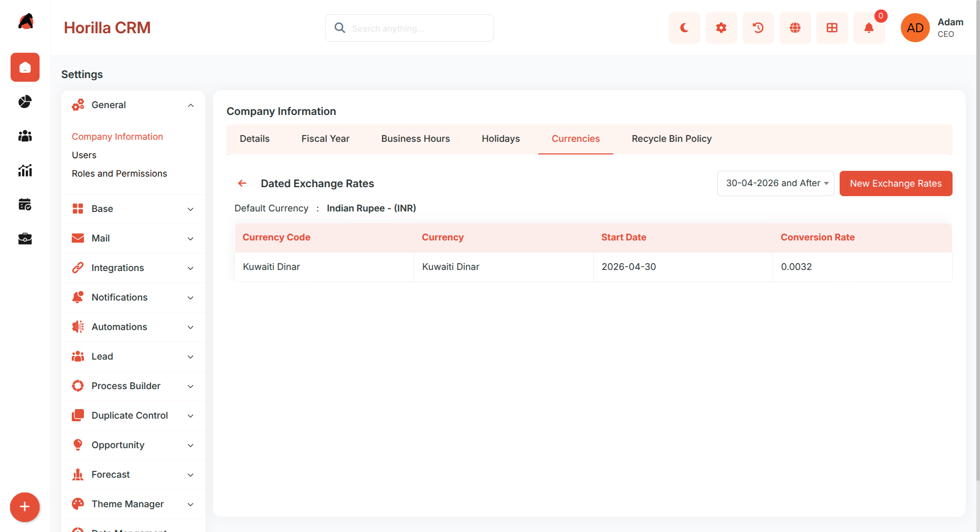The height and width of the screenshot is (532, 980).
Task: Click the Theme Manager palette icon
Action: (78, 504)
